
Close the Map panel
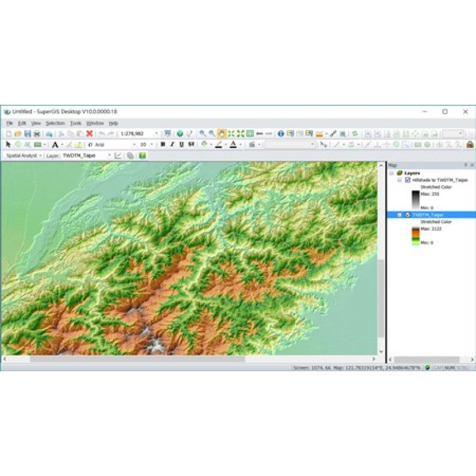472,165
